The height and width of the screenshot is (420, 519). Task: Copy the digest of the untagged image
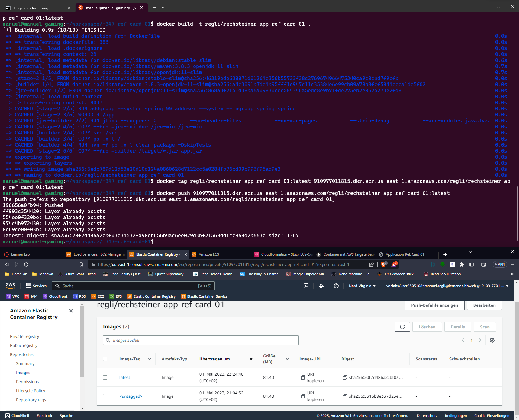(345, 396)
